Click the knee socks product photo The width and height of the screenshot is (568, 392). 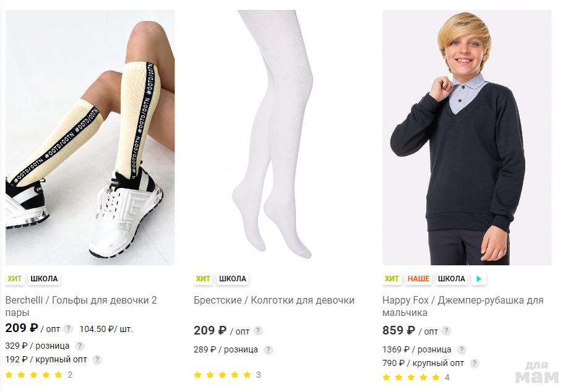pos(90,137)
